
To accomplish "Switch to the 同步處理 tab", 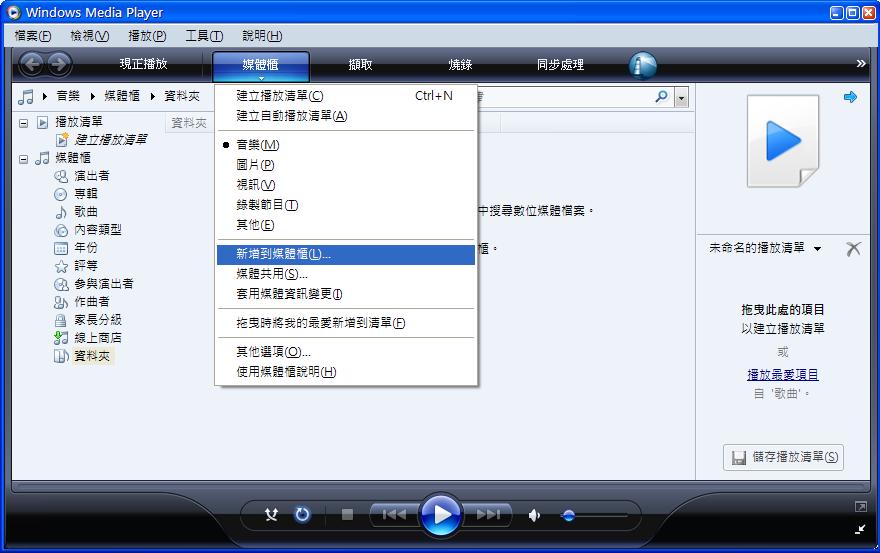I will (x=560, y=65).
